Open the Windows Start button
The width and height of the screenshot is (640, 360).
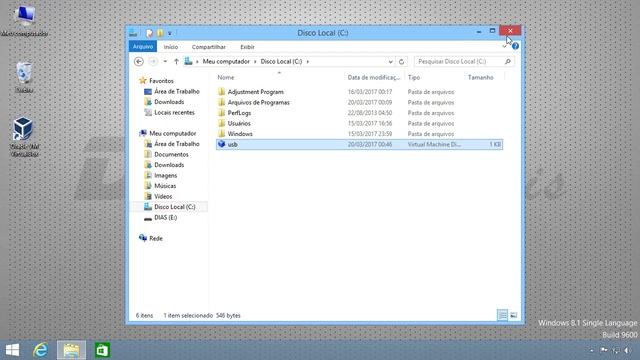(x=12, y=350)
